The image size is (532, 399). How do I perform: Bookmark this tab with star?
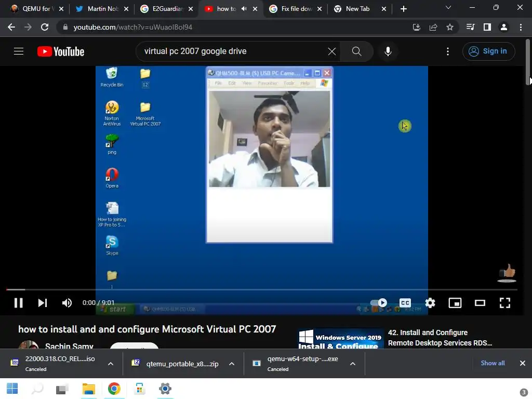450,27
